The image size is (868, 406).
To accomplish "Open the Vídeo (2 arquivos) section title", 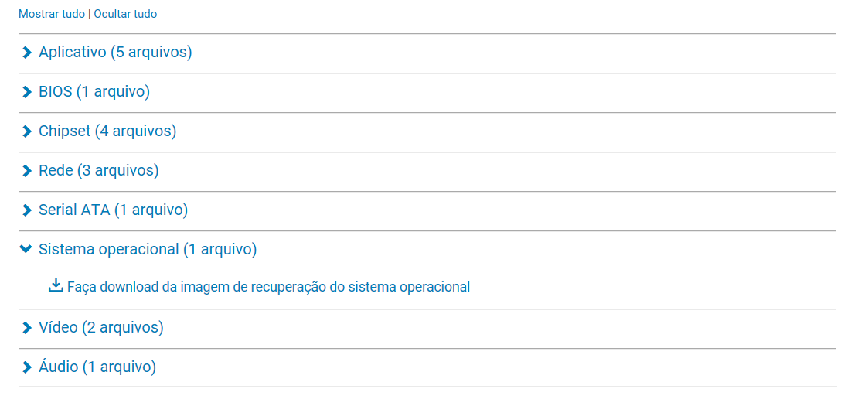I will click(x=100, y=328).
